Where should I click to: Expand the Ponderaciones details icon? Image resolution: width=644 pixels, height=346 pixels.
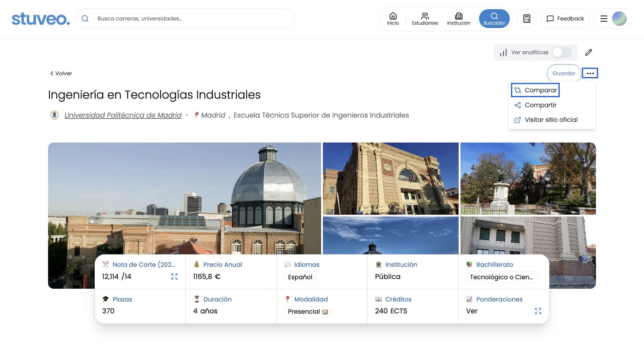coord(538,311)
